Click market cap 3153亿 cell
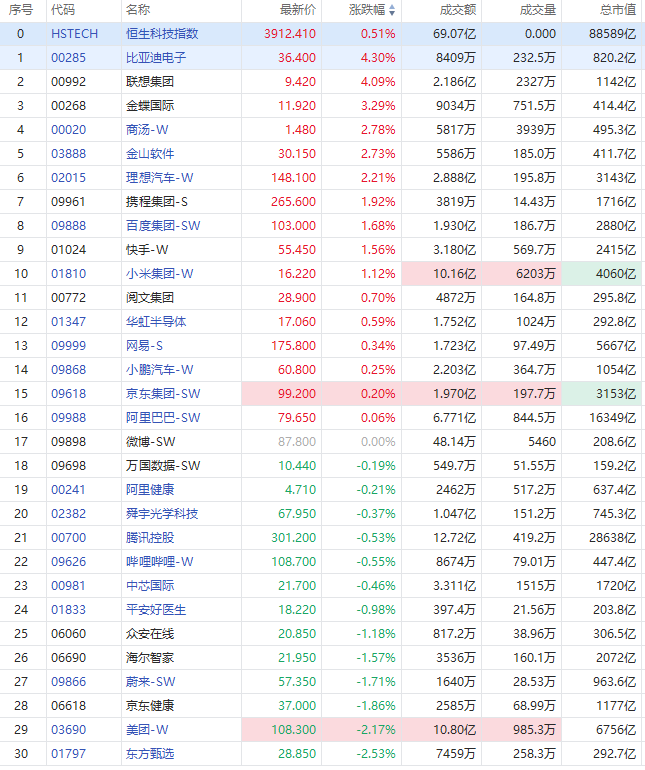Screen dimensions: 645x770 tap(603, 394)
